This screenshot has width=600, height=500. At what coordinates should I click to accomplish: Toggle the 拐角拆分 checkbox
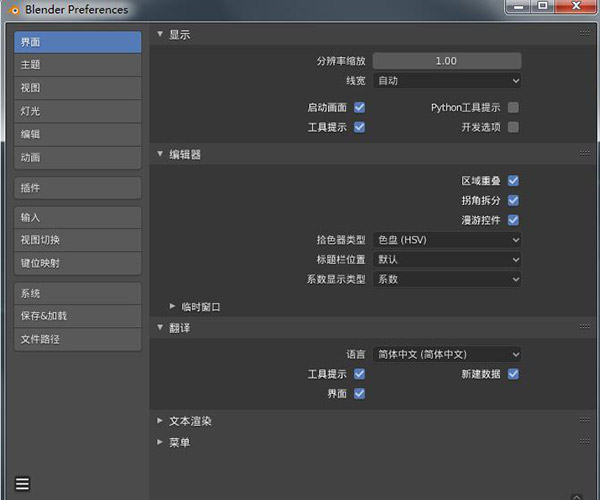click(513, 200)
